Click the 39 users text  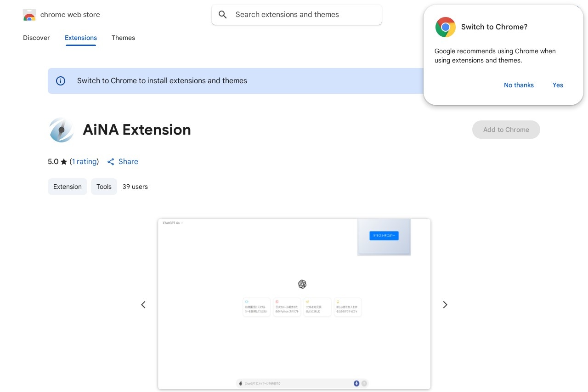[x=135, y=187]
